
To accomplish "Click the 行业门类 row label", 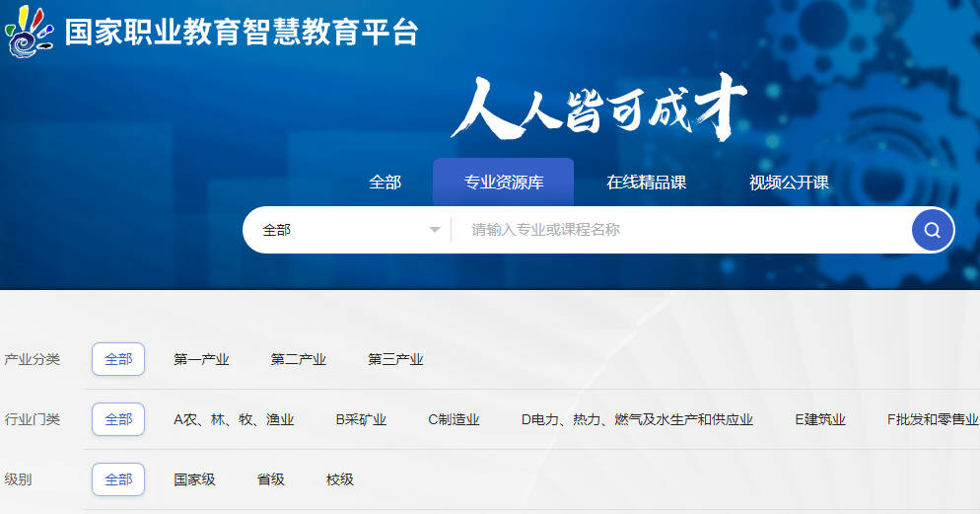I will (32, 419).
